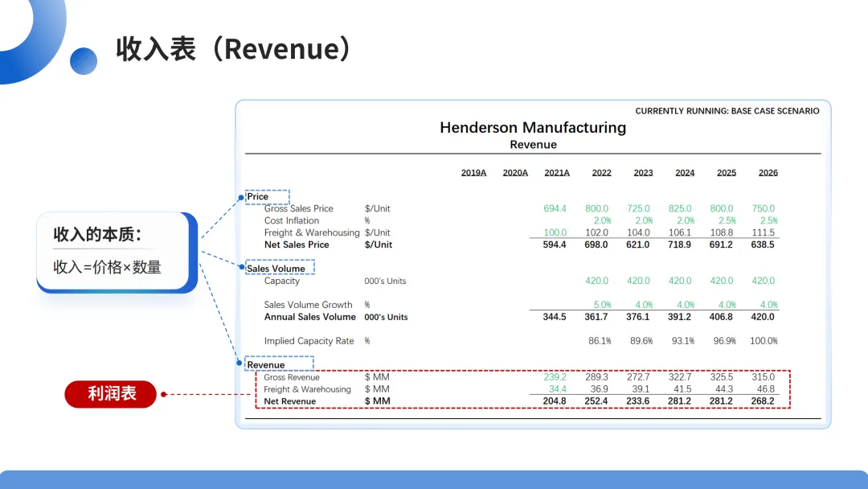Select the 289.3 gross revenue value
The image size is (868, 489).
point(596,377)
